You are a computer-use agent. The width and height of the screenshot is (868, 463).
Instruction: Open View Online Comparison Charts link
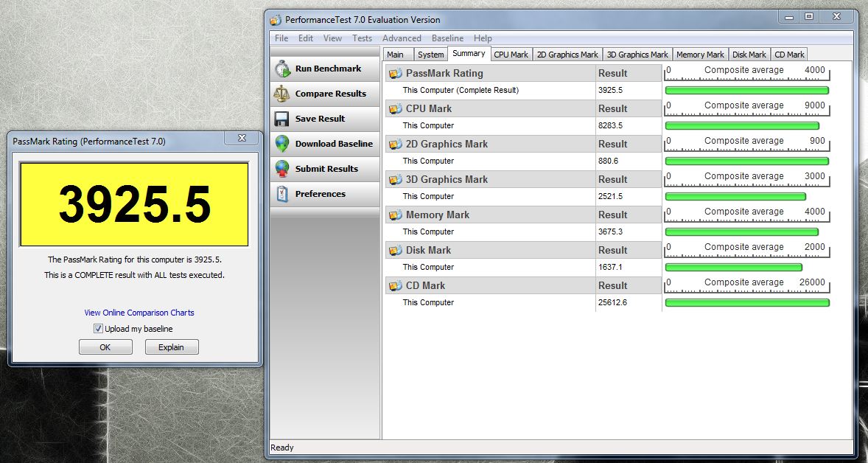point(139,313)
